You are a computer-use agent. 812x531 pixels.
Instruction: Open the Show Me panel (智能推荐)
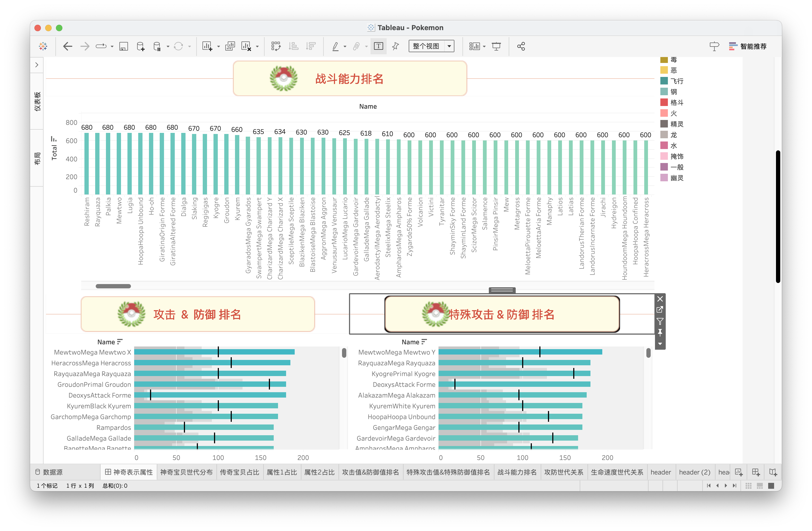pyautogui.click(x=748, y=46)
